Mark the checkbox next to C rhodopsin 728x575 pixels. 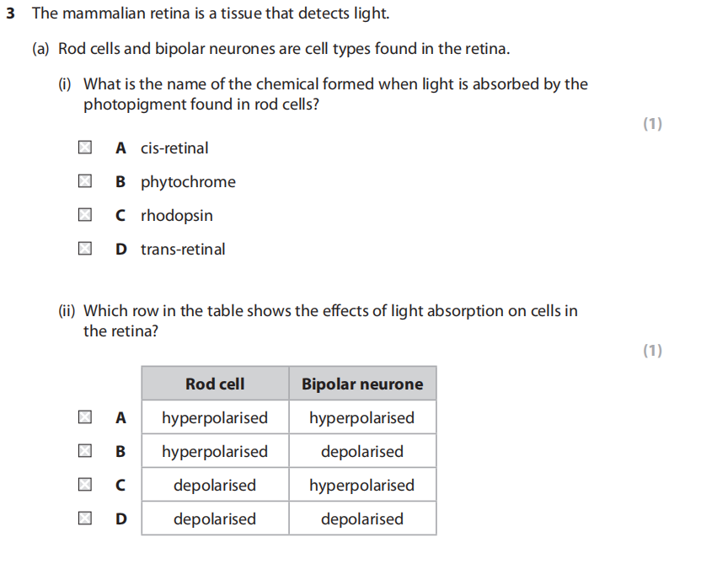pos(84,216)
